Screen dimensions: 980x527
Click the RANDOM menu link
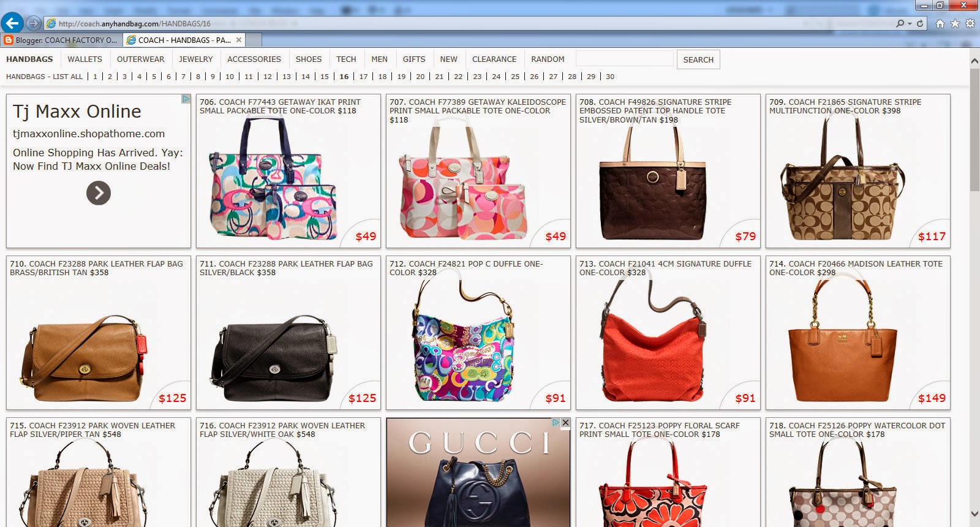(x=548, y=59)
